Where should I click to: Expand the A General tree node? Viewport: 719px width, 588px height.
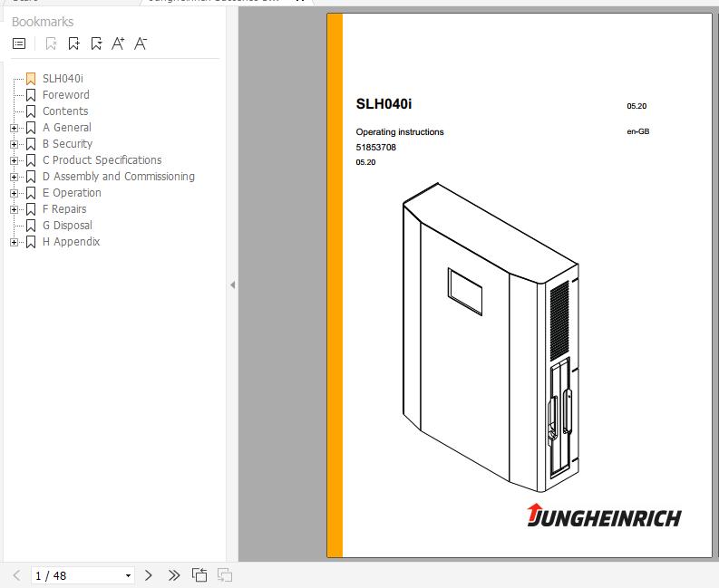(x=14, y=128)
